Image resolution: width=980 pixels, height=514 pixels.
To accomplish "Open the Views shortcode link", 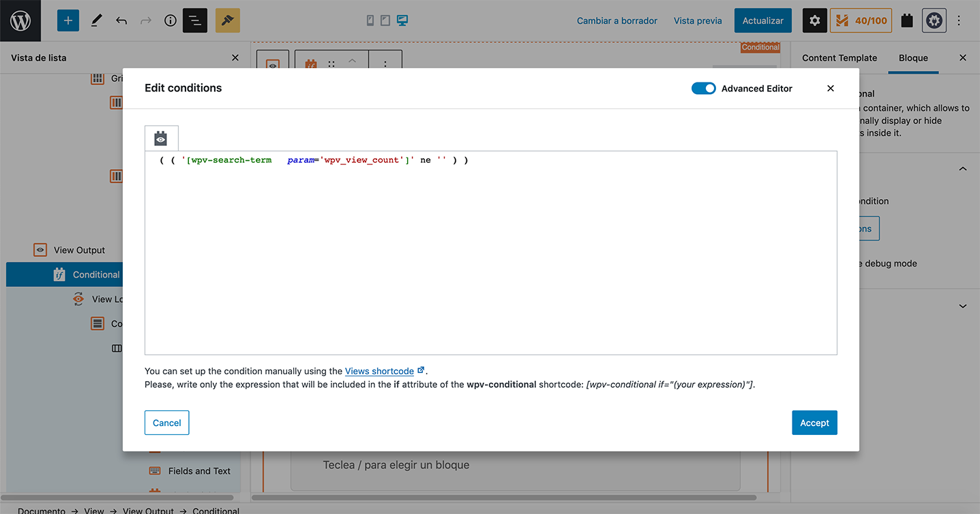I will [379, 371].
